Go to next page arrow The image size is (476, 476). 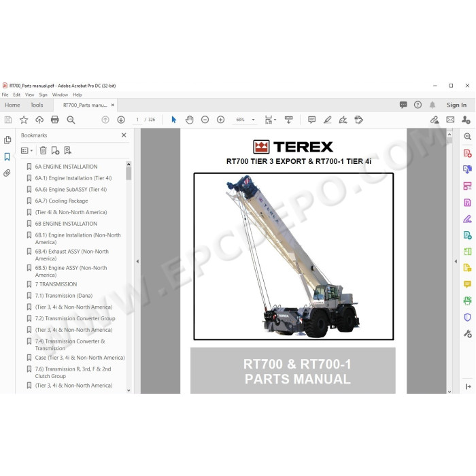click(121, 120)
